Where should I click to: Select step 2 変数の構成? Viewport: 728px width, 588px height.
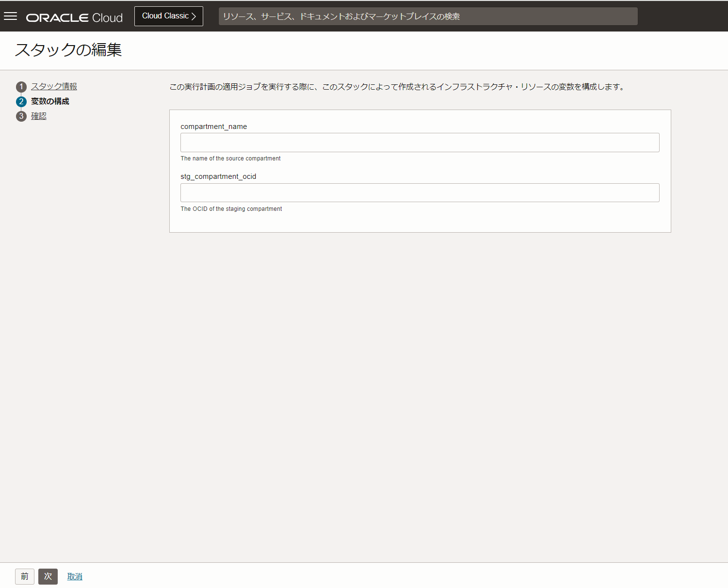click(x=50, y=101)
